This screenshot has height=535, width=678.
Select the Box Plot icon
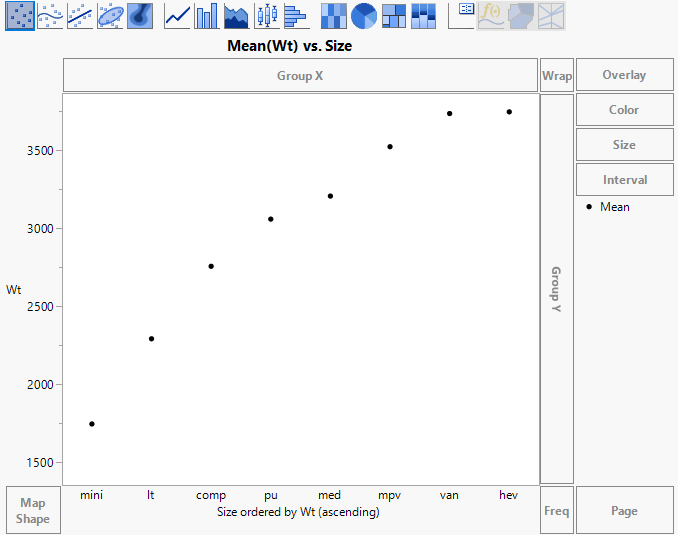(267, 15)
